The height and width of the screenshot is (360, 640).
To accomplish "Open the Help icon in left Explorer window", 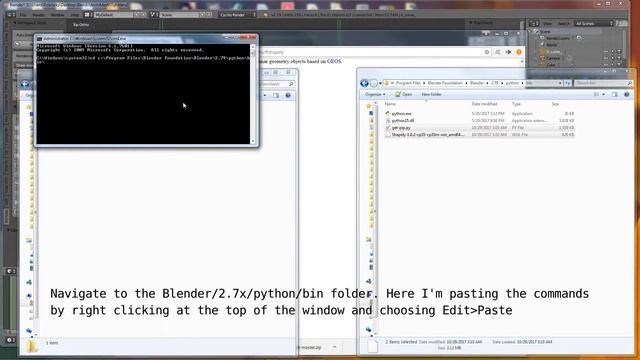I will click(x=288, y=95).
